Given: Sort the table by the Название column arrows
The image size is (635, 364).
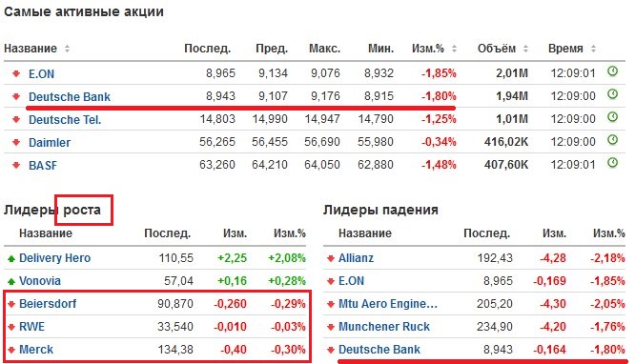Looking at the screenshot, I should click(x=68, y=49).
